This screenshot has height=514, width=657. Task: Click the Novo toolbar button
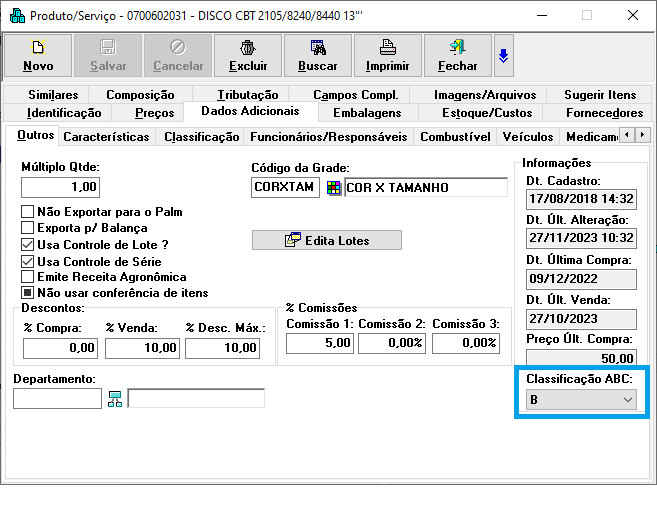[x=38, y=56]
